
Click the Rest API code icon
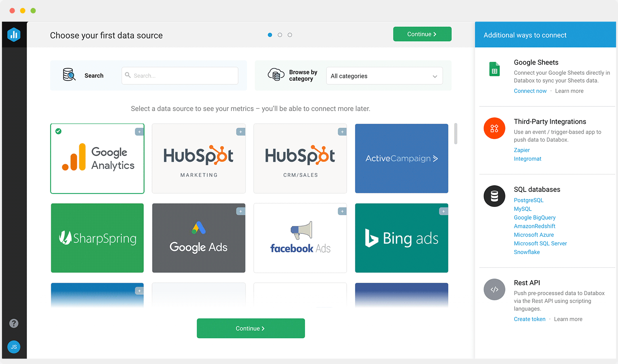(x=494, y=289)
